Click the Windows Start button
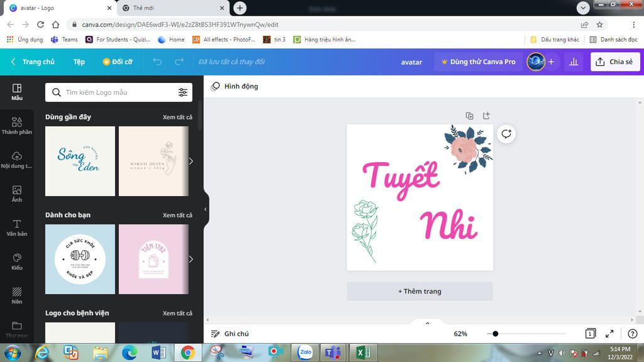 tap(13, 353)
